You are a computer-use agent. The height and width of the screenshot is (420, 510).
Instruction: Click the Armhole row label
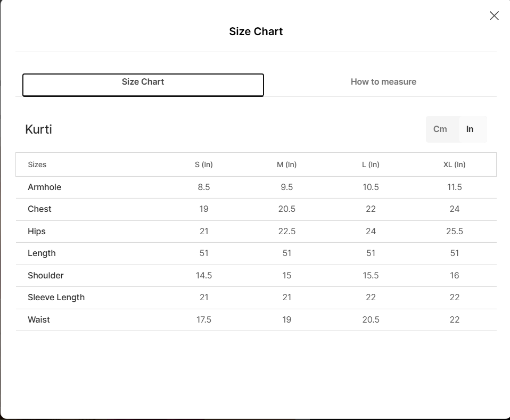tap(45, 187)
